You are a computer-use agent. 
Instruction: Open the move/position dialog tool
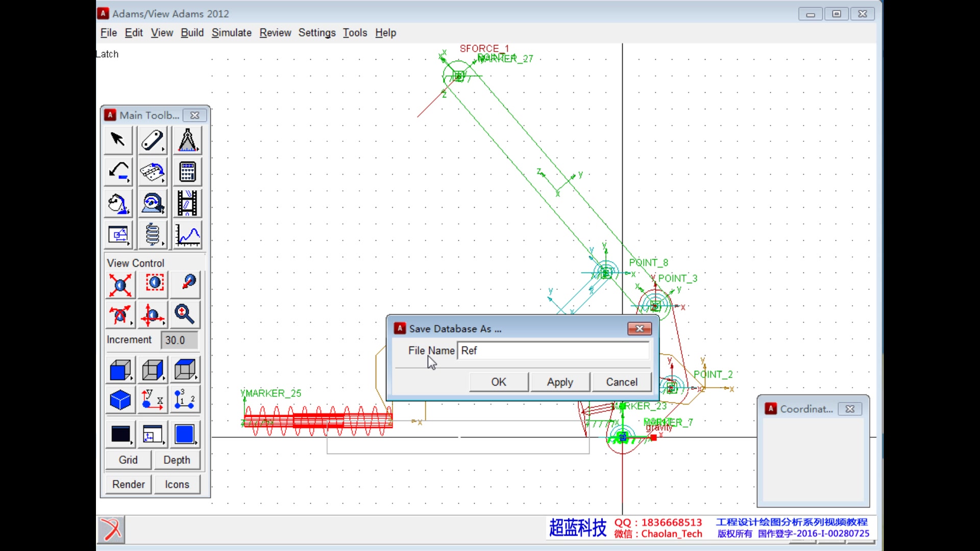(118, 235)
